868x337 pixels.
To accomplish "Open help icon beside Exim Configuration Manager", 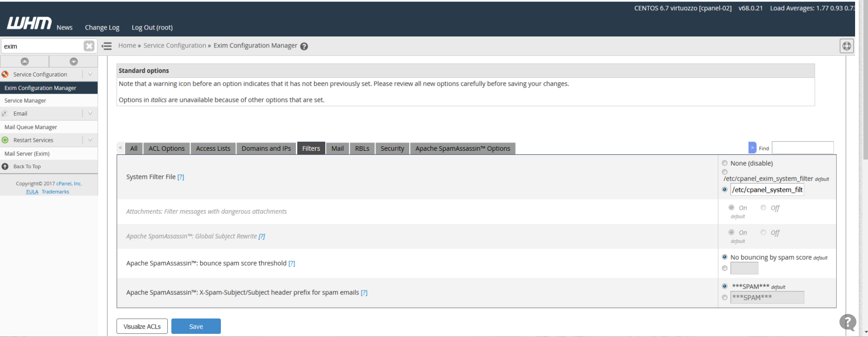I will tap(304, 46).
